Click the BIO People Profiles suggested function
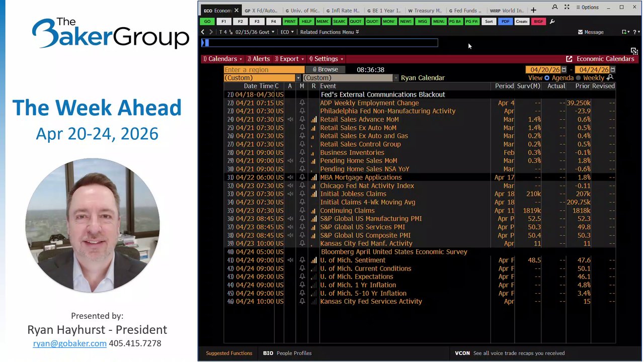Viewport: 644px width, 362px height. pyautogui.click(x=287, y=353)
